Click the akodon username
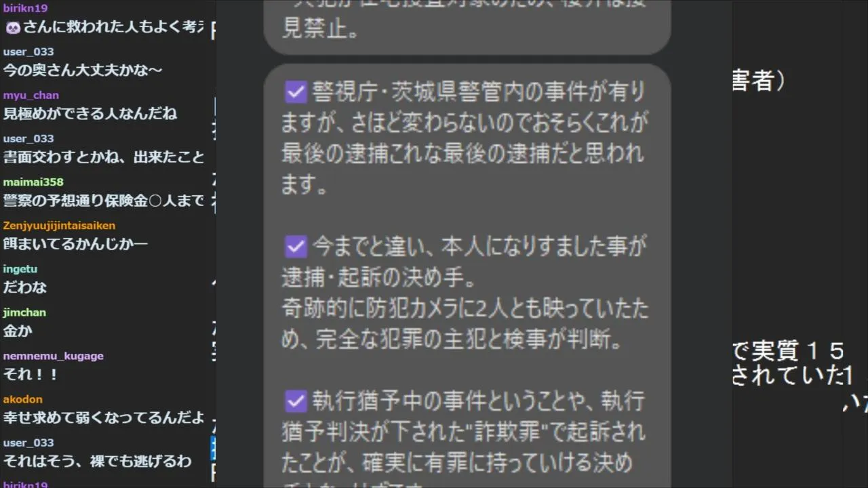Image resolution: width=868 pixels, height=488 pixels. (x=22, y=399)
